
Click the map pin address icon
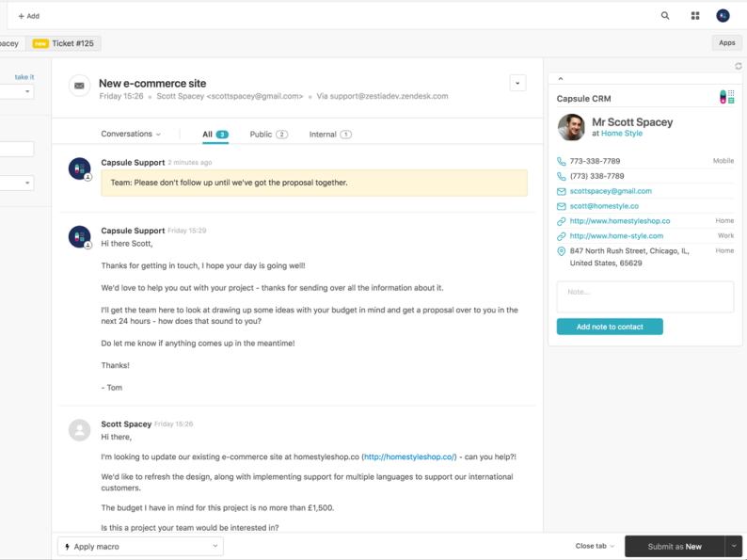point(562,251)
